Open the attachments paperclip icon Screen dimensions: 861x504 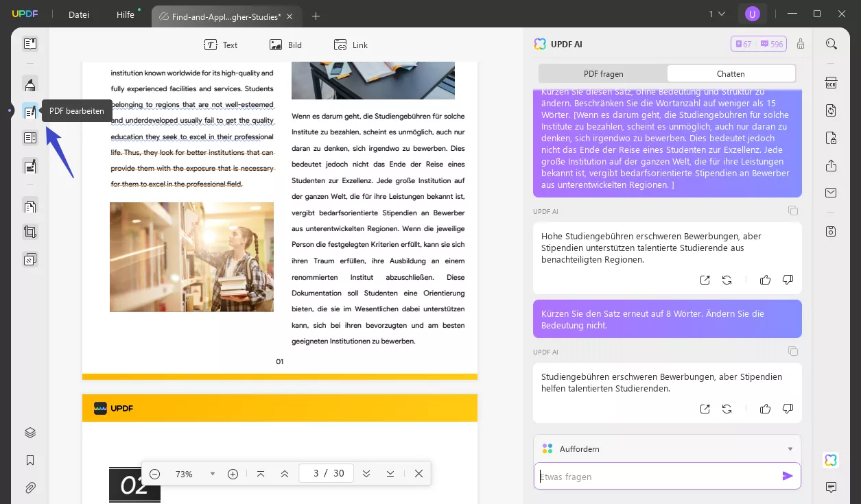coord(30,488)
